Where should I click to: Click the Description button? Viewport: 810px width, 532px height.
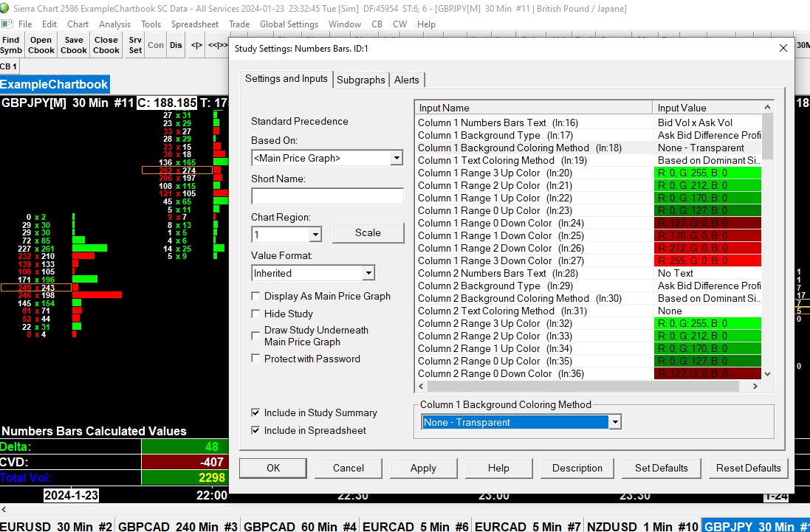[x=577, y=468]
